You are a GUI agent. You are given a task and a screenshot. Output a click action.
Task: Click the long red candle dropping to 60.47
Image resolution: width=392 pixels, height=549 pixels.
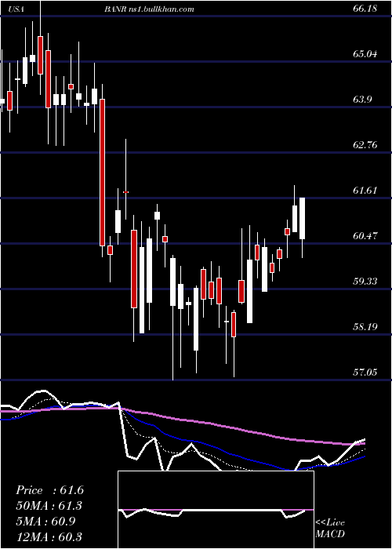pos(102,173)
